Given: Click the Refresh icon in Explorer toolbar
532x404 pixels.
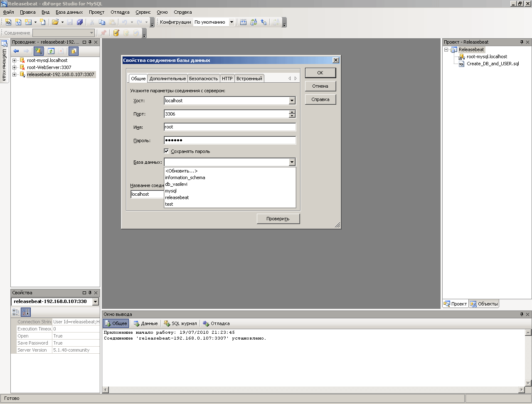Looking at the screenshot, I should 51,51.
